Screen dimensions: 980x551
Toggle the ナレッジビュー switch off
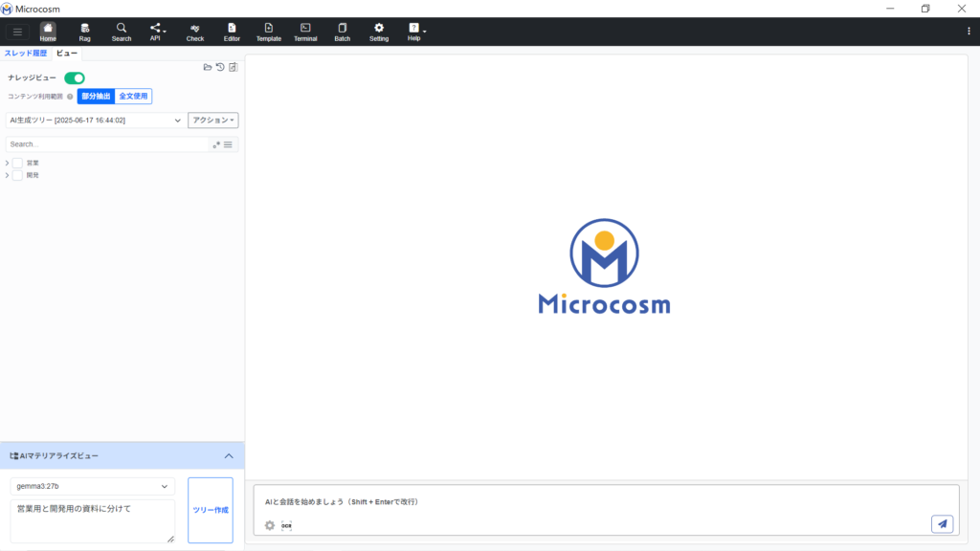click(x=75, y=78)
